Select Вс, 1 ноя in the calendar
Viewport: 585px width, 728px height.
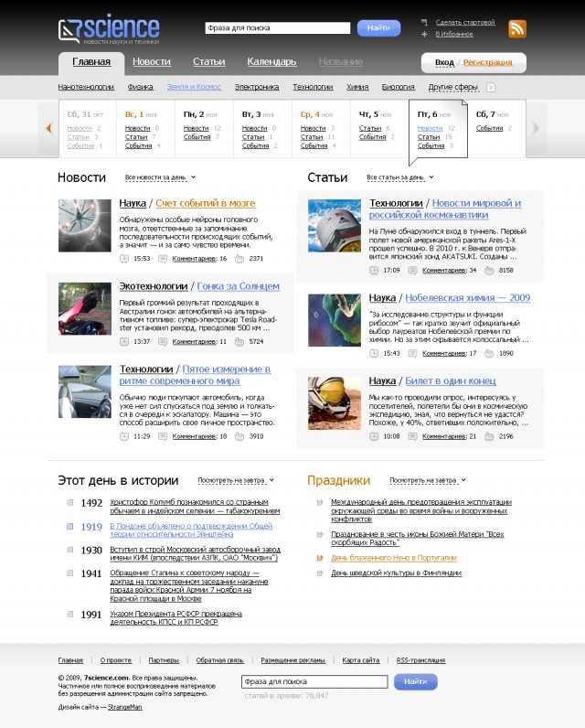[144, 114]
